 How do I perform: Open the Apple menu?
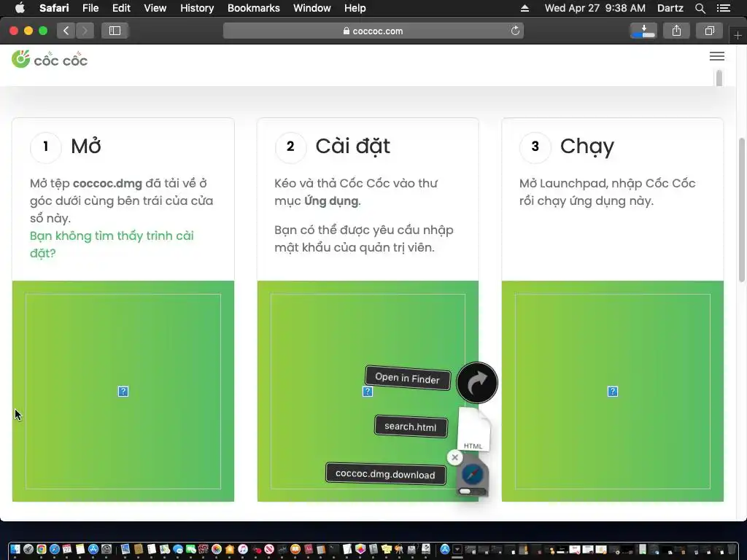pos(20,7)
